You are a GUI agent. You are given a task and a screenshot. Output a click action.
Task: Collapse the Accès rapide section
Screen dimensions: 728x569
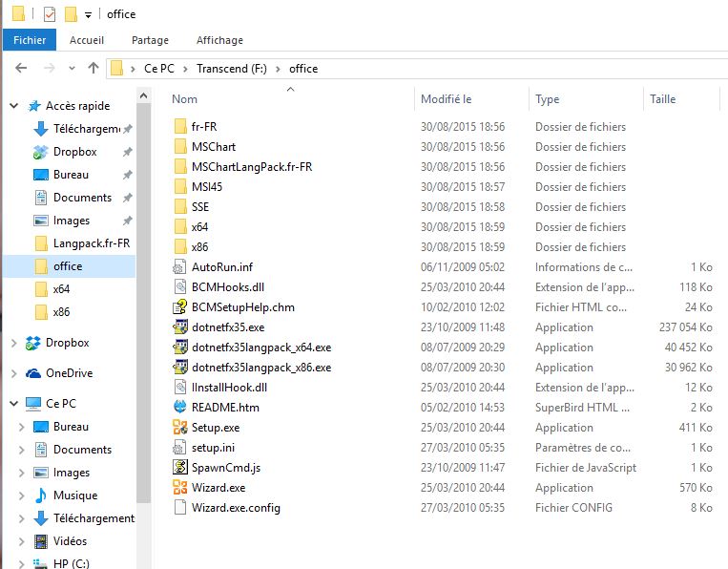click(x=13, y=106)
